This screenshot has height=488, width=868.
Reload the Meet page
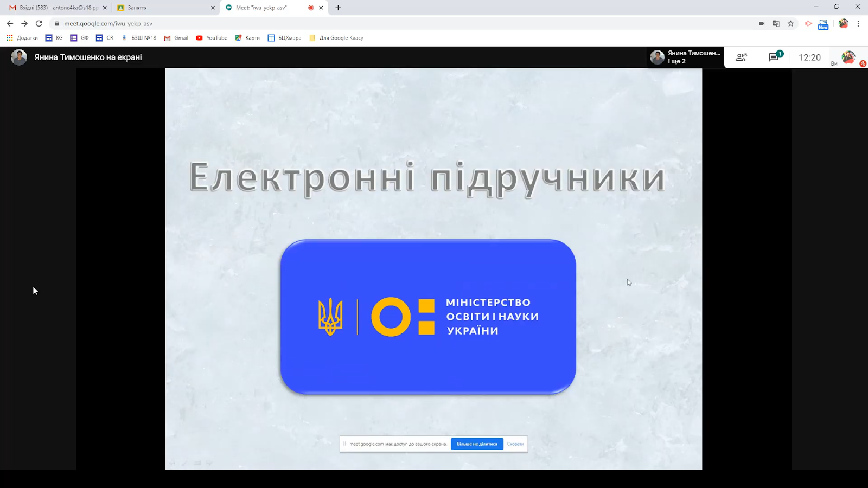(x=39, y=23)
